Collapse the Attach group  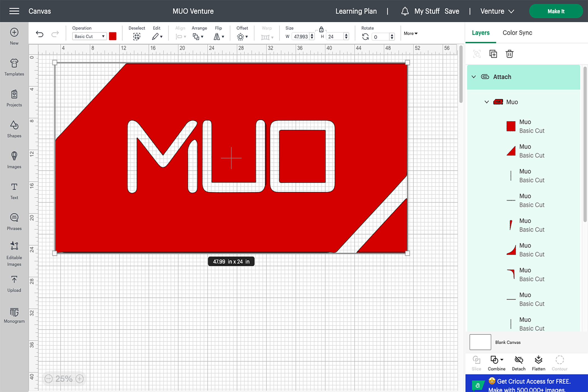point(473,77)
